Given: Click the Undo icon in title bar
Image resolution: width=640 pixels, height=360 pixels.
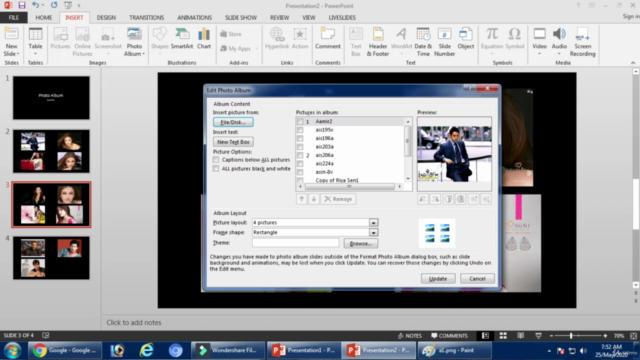Looking at the screenshot, I should click(36, 5).
